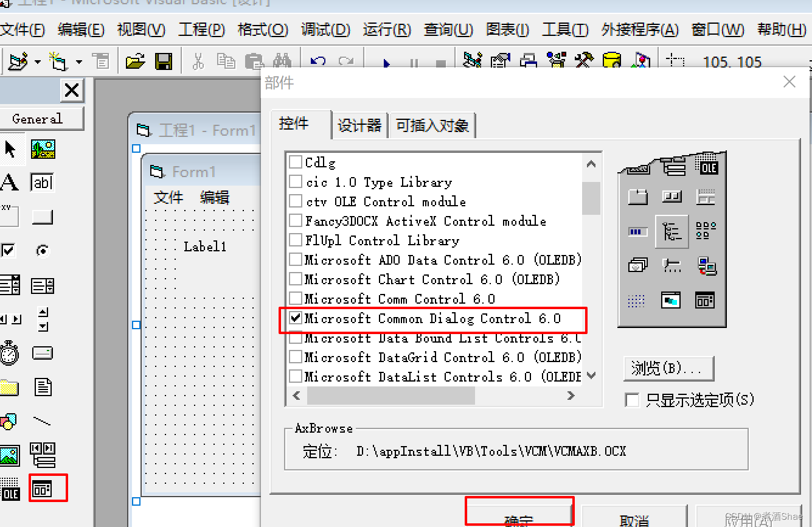Click the horizontal scroll-right arrow in the list
Image resolution: width=812 pixels, height=527 pixels.
pyautogui.click(x=571, y=396)
